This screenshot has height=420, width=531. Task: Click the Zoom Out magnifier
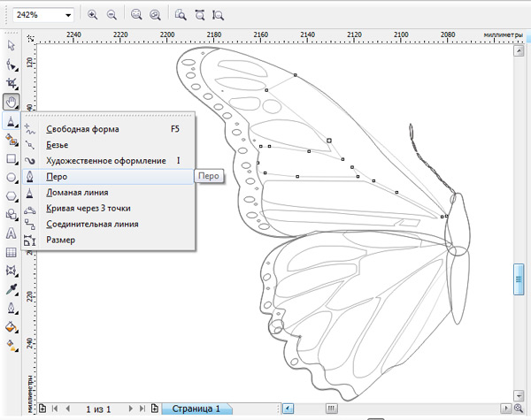pyautogui.click(x=112, y=15)
